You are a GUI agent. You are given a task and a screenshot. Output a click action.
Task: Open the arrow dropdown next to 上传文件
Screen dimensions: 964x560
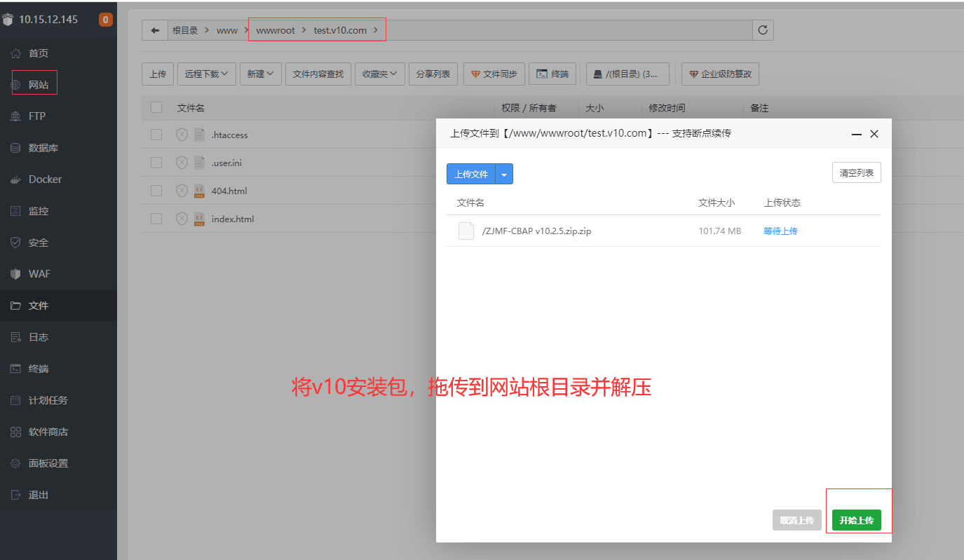504,174
